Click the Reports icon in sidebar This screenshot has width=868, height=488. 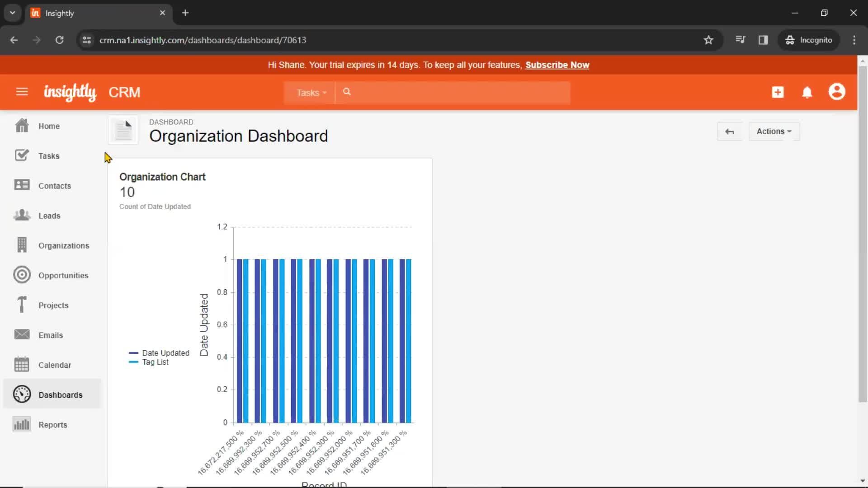tap(22, 424)
